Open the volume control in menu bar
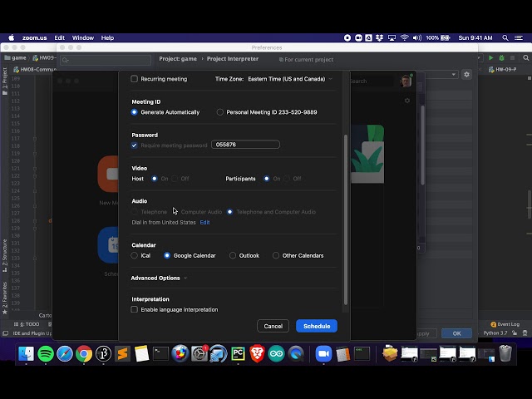532x399 pixels. (x=416, y=37)
